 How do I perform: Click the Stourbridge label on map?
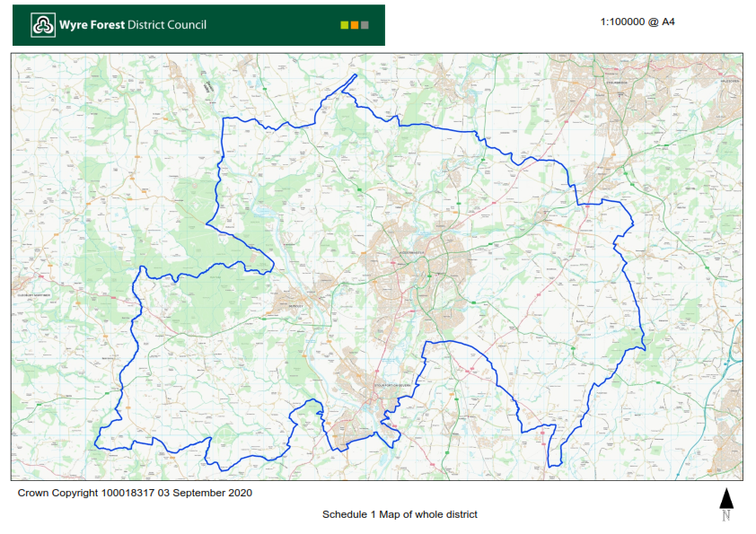coord(617,83)
